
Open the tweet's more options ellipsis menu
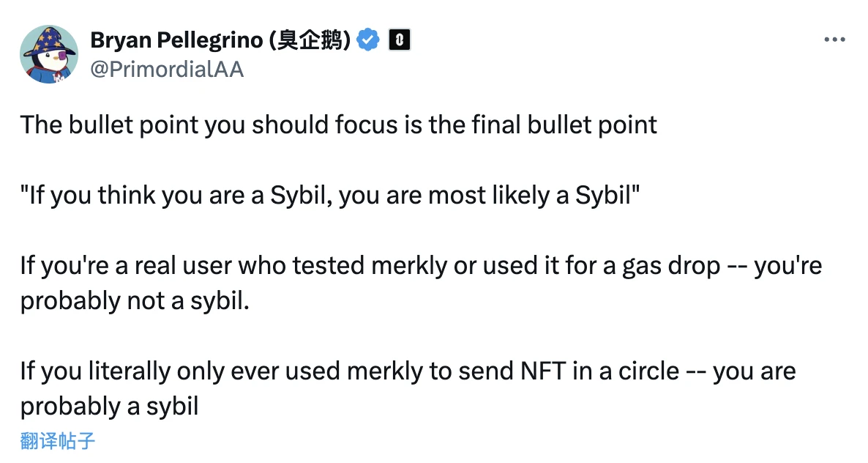(x=834, y=40)
